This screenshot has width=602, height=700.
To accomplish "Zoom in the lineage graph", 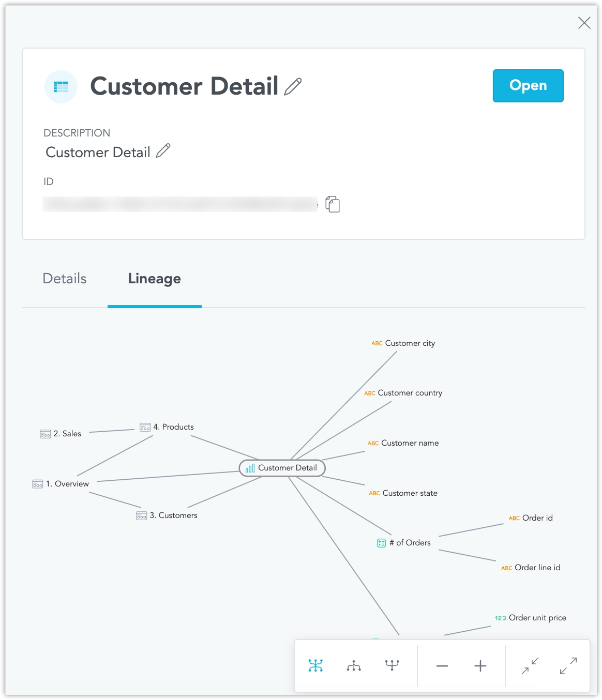I will pyautogui.click(x=480, y=666).
